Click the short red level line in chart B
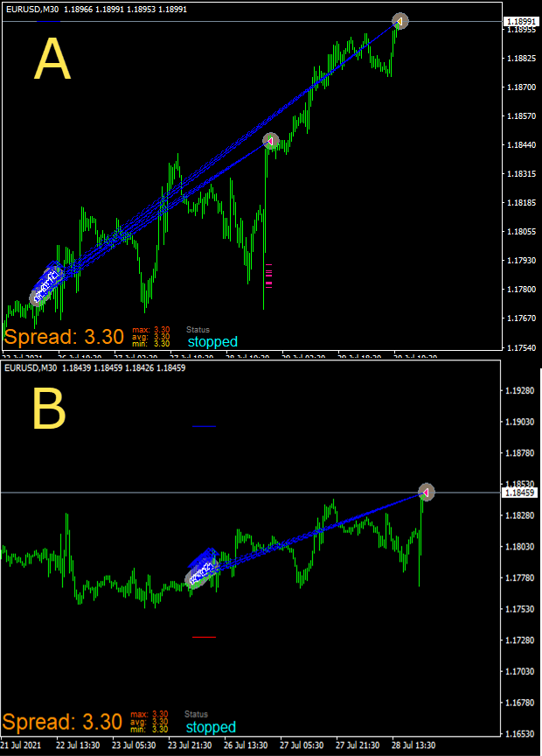 pyautogui.click(x=205, y=637)
